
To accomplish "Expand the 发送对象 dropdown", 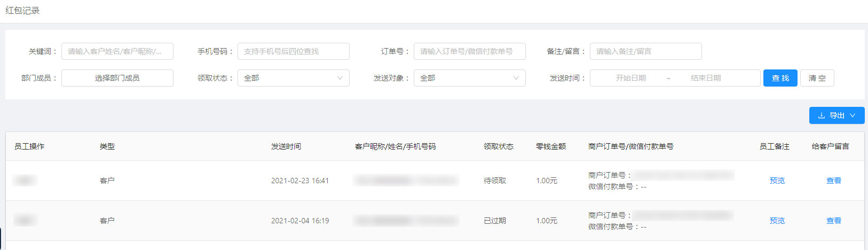I will click(470, 78).
